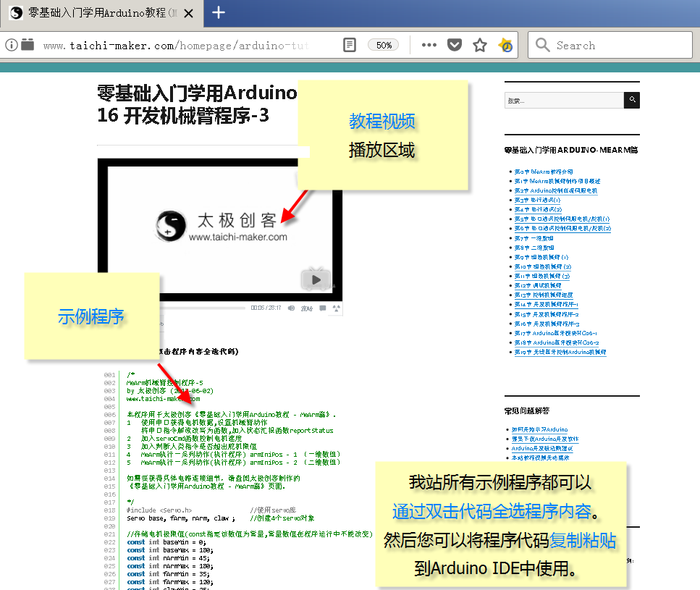Click the magnifier icon in browser search bar

click(x=542, y=45)
